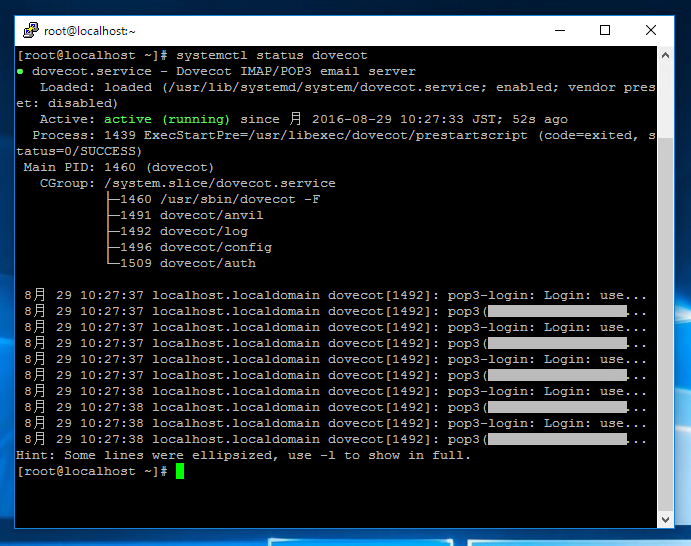Click the '1509 dovecot/auth' process line

(188, 263)
